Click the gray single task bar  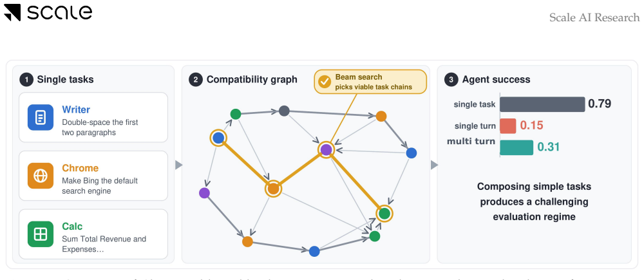542,104
